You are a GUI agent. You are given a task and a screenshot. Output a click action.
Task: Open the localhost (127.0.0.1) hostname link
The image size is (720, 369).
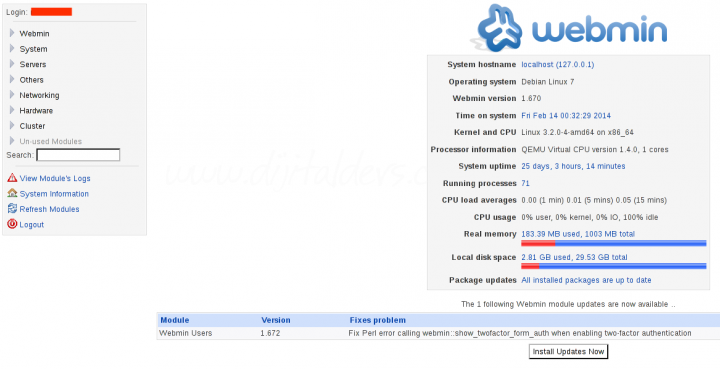557,65
